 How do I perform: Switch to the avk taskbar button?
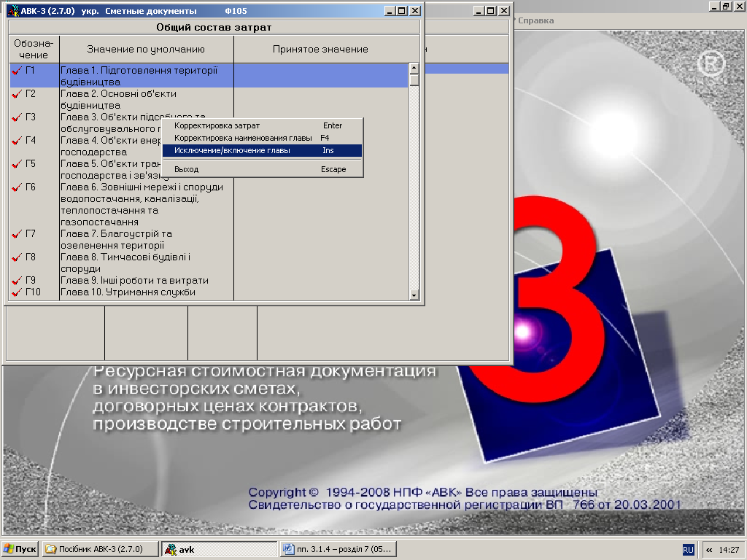coord(219,549)
